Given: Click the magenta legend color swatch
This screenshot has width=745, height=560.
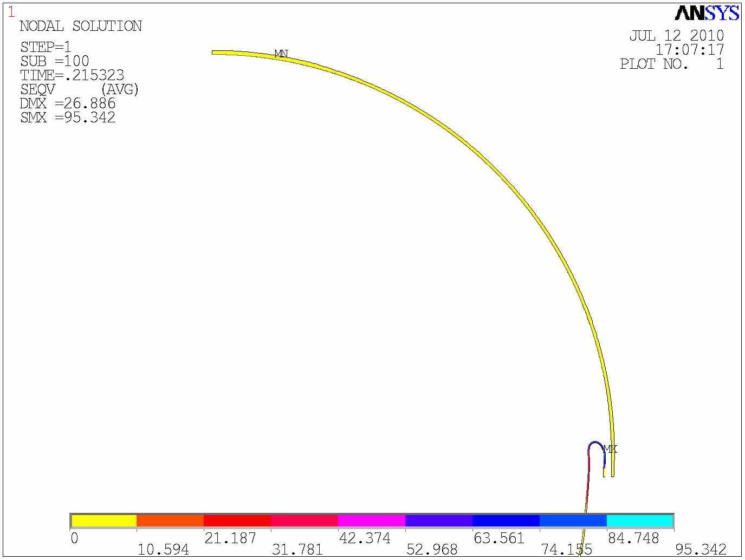Looking at the screenshot, I should [x=372, y=520].
